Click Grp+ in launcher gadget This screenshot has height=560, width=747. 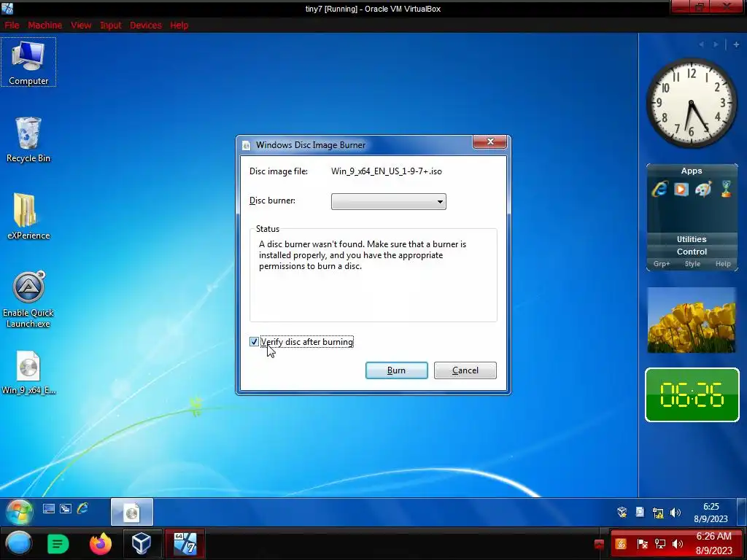pos(662,264)
